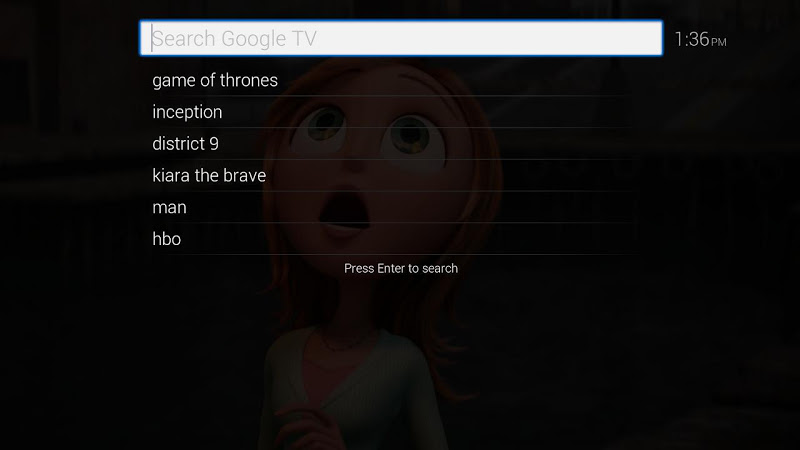Click the digit '9' in the district suggestion
Screen dimensions: 800x450
click(214, 144)
